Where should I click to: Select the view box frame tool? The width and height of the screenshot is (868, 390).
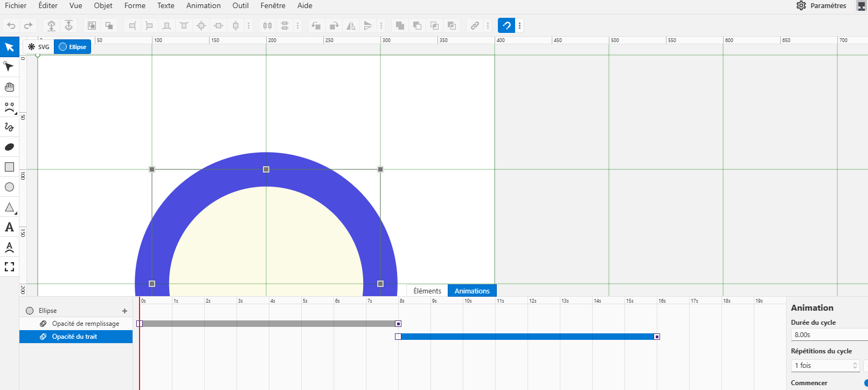coord(9,266)
